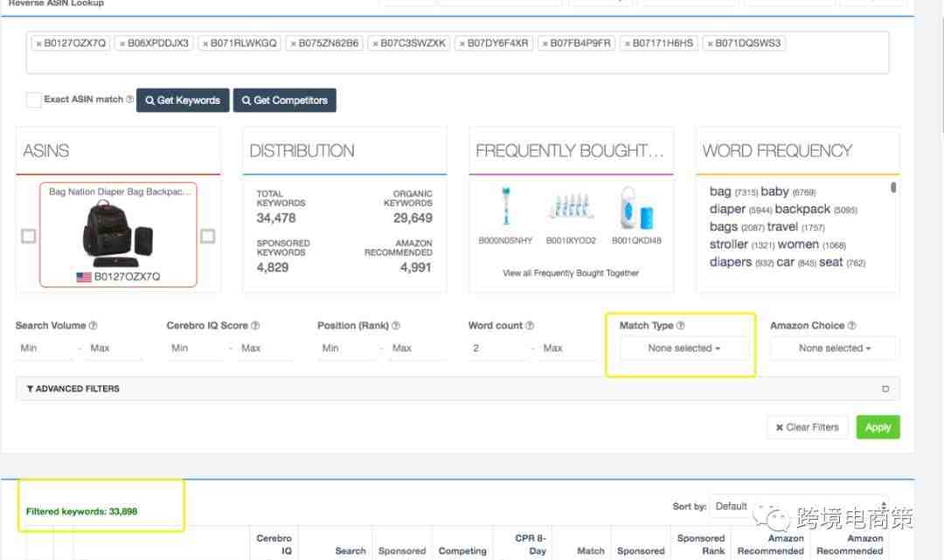The image size is (944, 560).
Task: Remove ASIN tag B07C3SWZXK
Action: pyautogui.click(x=375, y=44)
